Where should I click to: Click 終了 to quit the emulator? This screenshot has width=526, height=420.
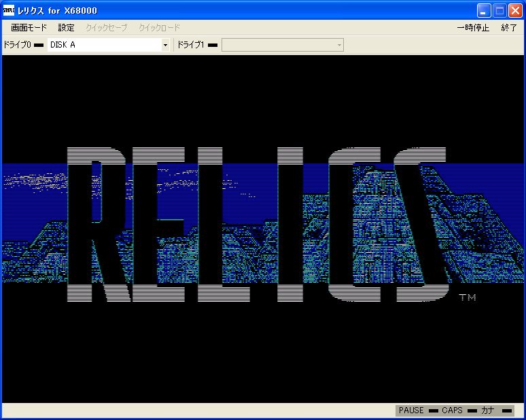509,28
